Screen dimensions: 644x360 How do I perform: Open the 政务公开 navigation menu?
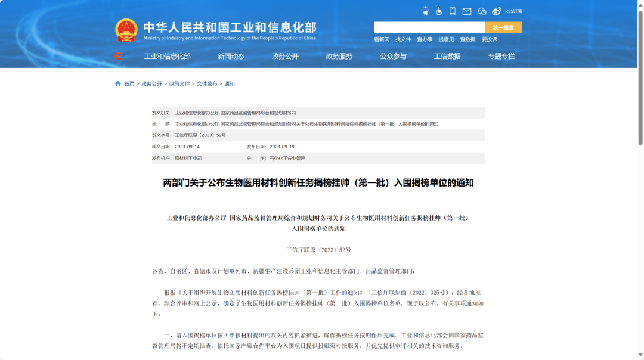pos(284,55)
